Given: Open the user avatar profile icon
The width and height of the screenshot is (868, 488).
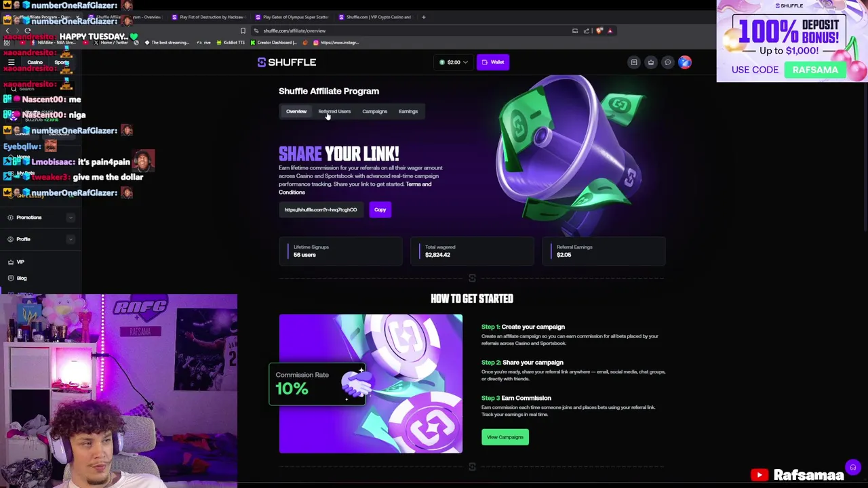Looking at the screenshot, I should coord(685,62).
